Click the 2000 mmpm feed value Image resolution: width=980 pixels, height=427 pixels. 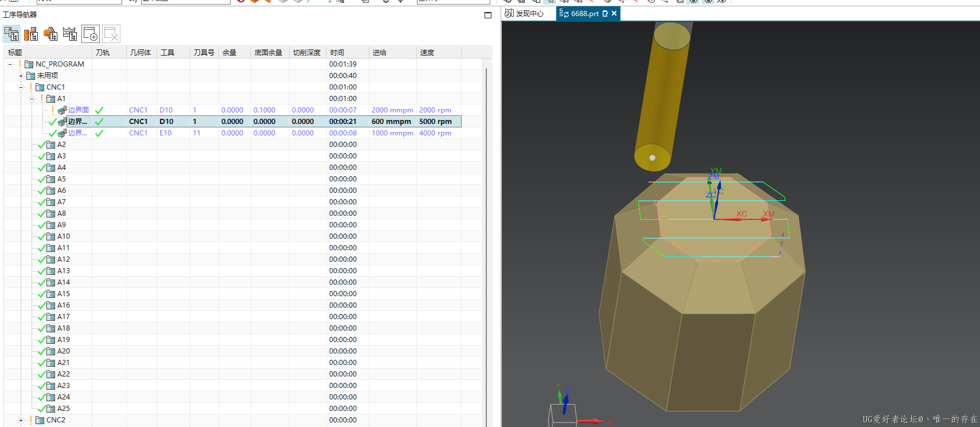[392, 110]
